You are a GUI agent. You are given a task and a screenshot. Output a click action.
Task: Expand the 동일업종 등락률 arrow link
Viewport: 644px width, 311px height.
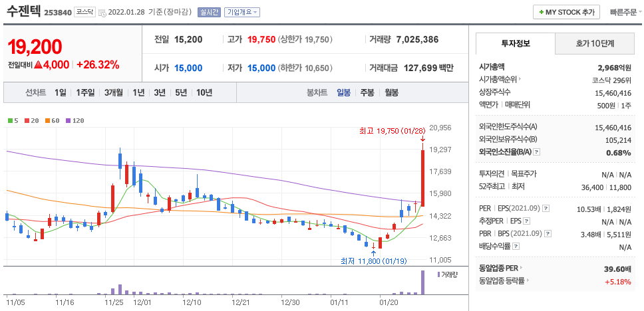click(504, 281)
